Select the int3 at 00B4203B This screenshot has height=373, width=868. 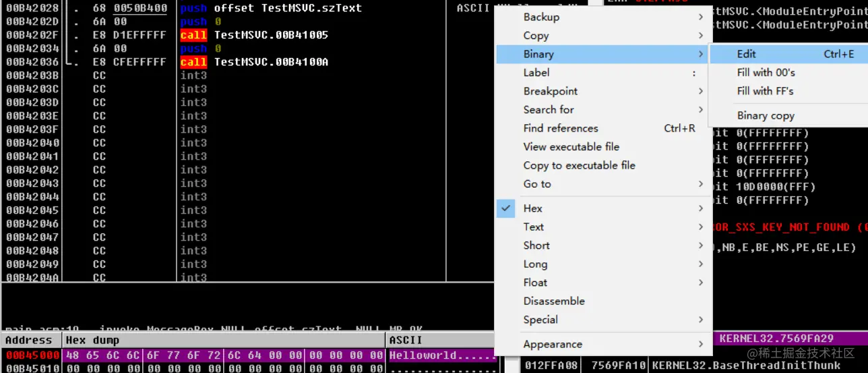pos(193,76)
